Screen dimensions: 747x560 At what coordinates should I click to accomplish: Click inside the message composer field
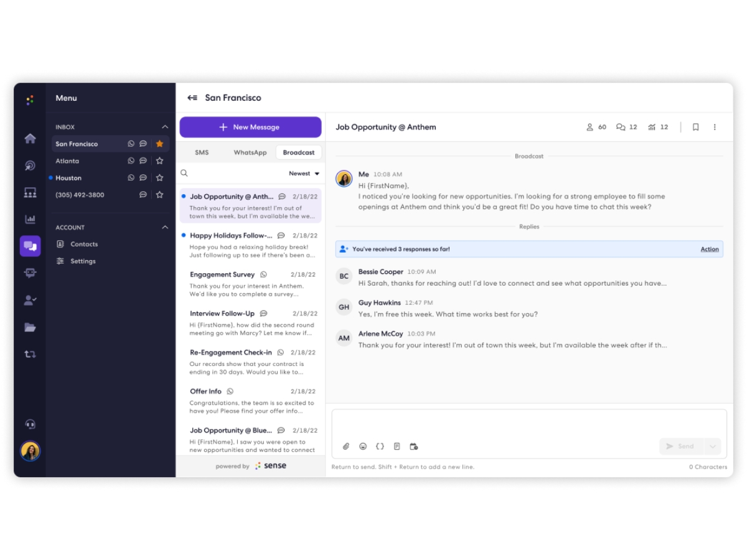529,424
